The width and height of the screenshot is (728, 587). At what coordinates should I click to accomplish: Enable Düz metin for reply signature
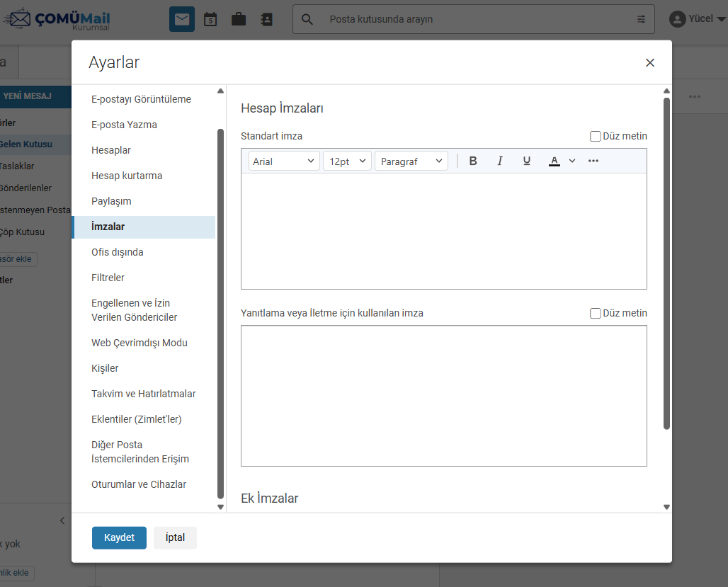(595, 313)
